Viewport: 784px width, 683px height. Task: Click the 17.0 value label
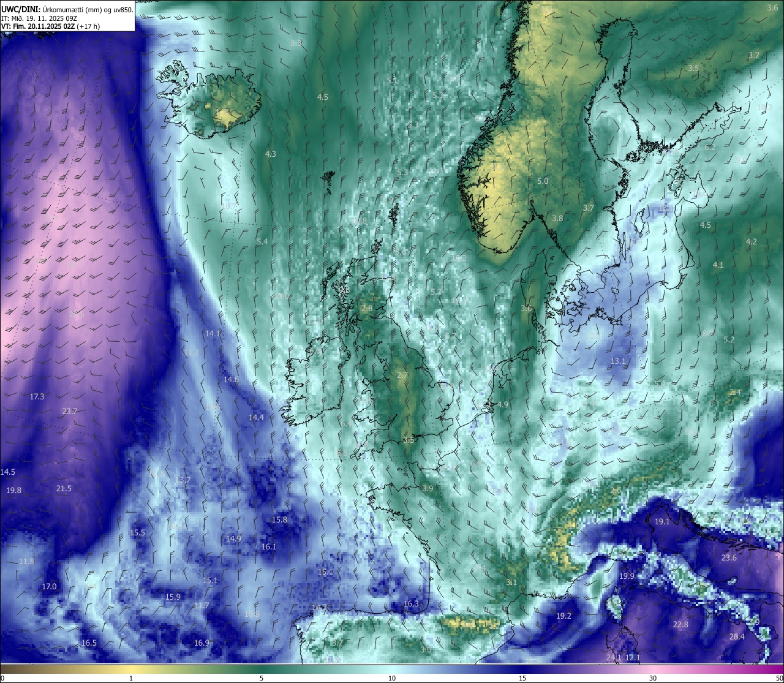(x=49, y=586)
